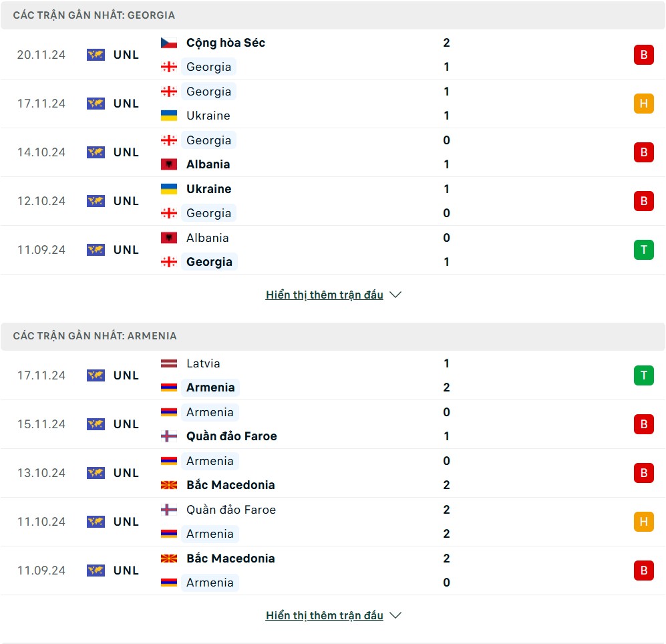The height and width of the screenshot is (644, 666).
Task: Select the Quần đảo Faroe team on 15.11.24
Action: (x=232, y=436)
